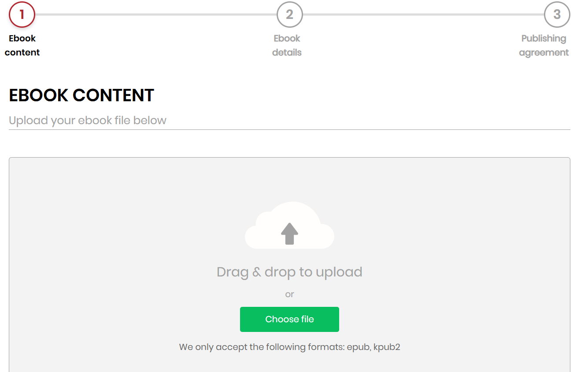Image resolution: width=588 pixels, height=372 pixels.
Task: Go to step 2 circle
Action: click(289, 15)
